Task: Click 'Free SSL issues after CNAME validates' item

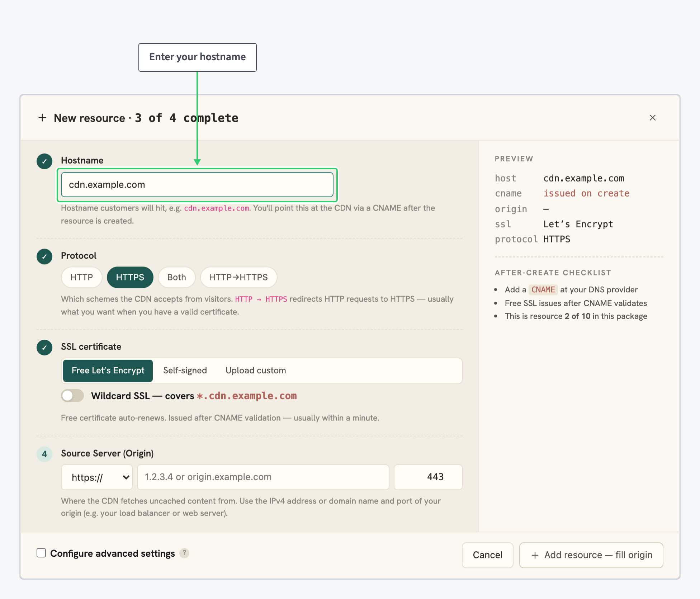Action: (x=576, y=303)
